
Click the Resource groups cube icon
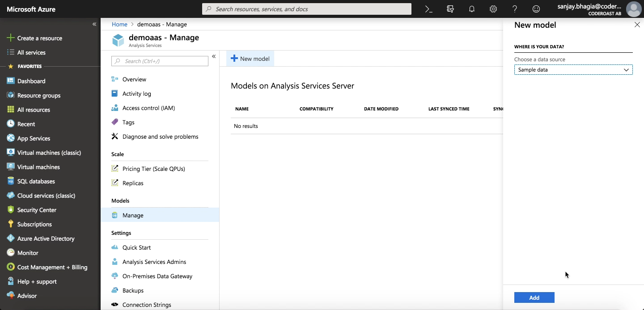[x=11, y=95]
